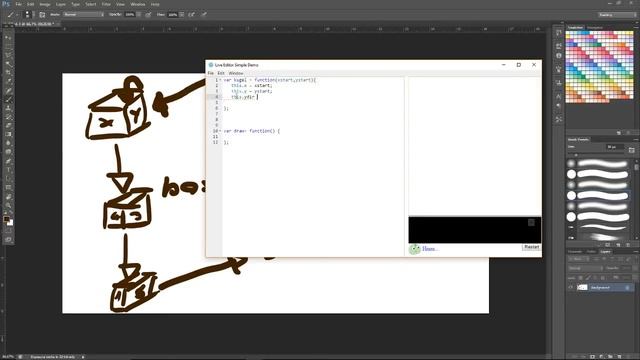Select the Zoom tool
The image size is (640, 360).
[8, 206]
